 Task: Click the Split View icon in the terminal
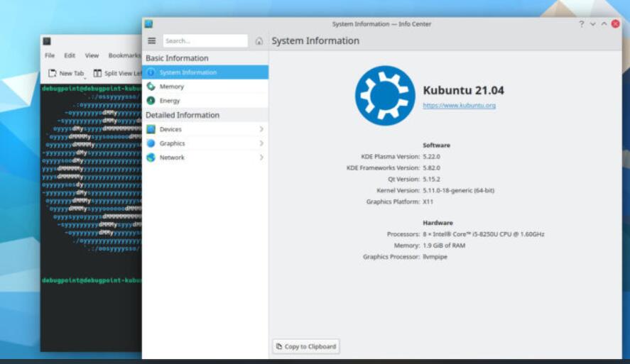click(97, 73)
